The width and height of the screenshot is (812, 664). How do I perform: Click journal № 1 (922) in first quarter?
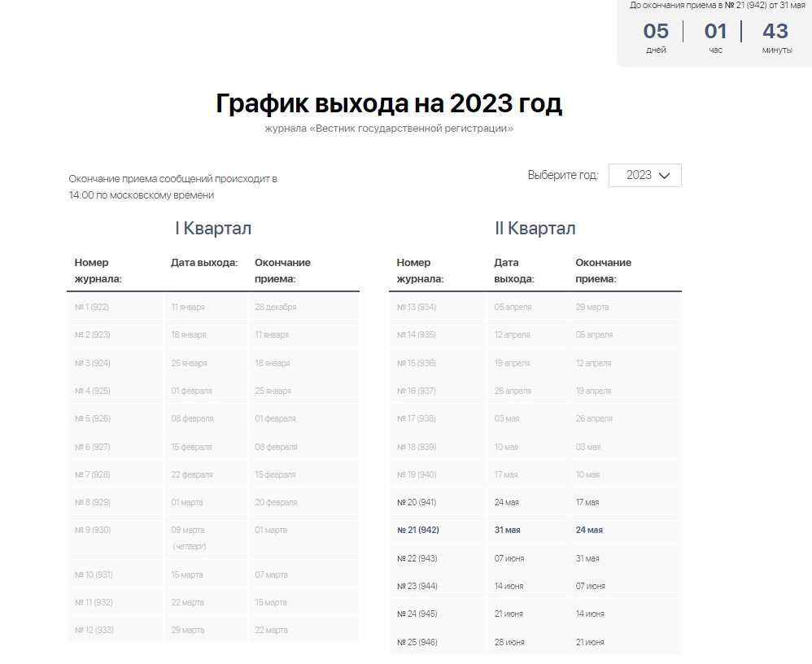tap(91, 307)
